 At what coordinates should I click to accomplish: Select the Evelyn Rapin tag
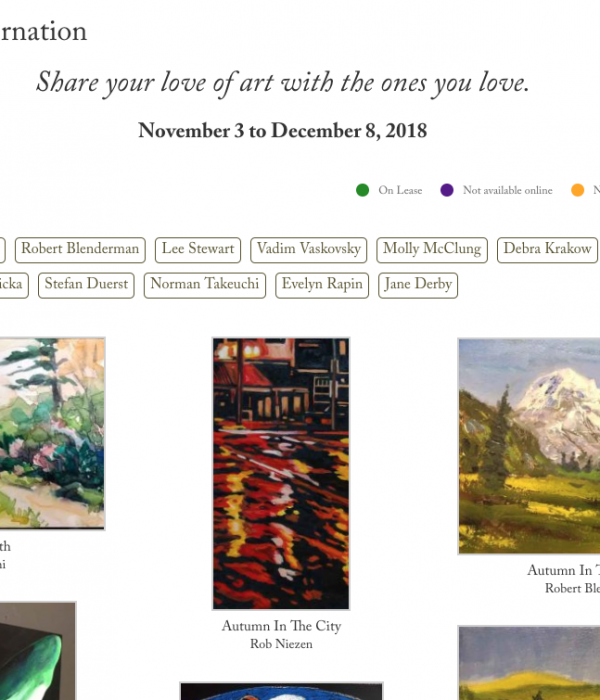click(322, 285)
